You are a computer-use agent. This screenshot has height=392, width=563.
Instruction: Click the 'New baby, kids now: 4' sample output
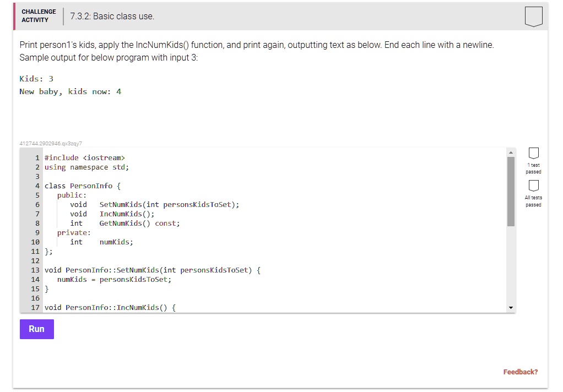(x=70, y=92)
